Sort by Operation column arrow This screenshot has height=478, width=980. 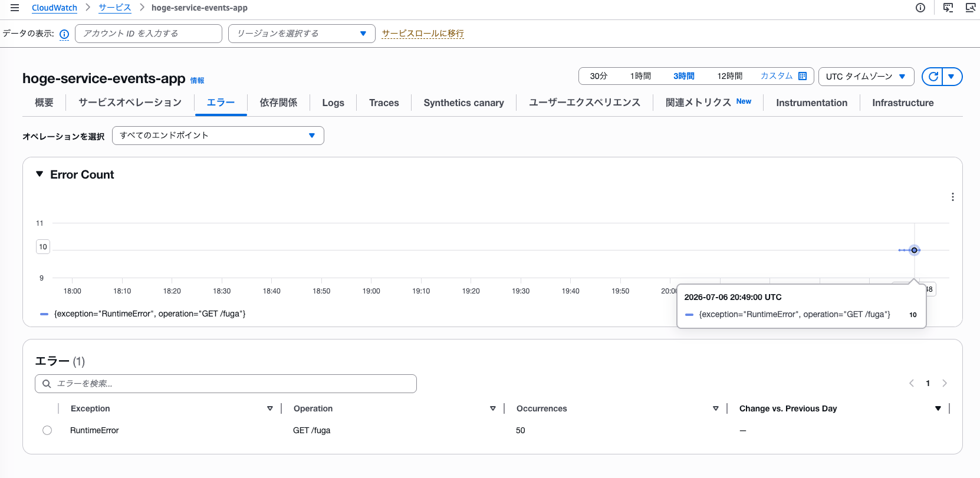point(493,408)
